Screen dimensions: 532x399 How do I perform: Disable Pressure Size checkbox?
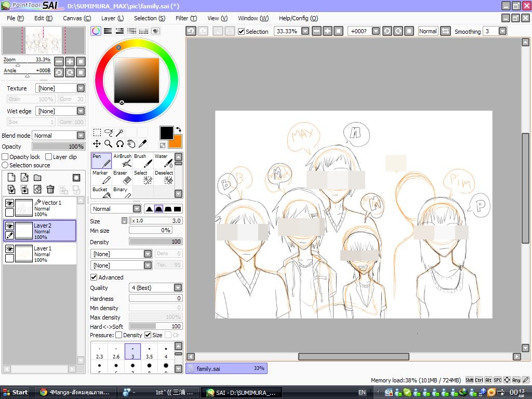[x=148, y=335]
